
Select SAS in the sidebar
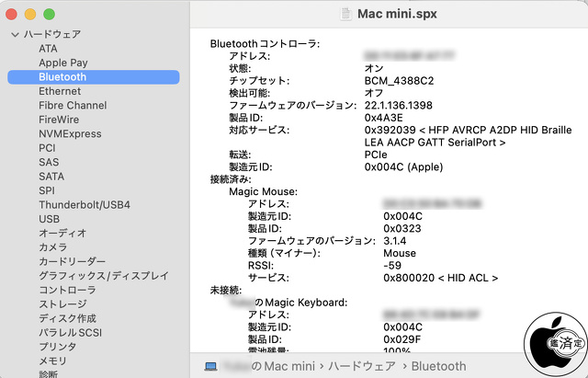tap(49, 162)
